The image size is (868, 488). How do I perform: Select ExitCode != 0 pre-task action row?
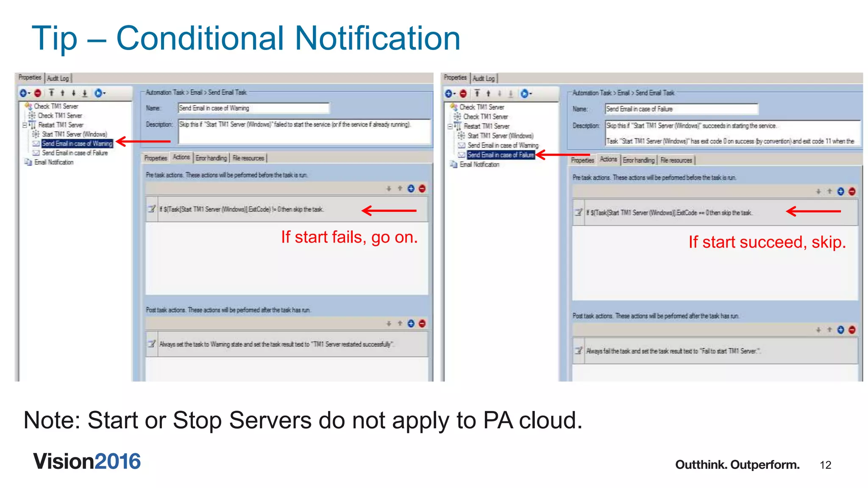(x=287, y=209)
